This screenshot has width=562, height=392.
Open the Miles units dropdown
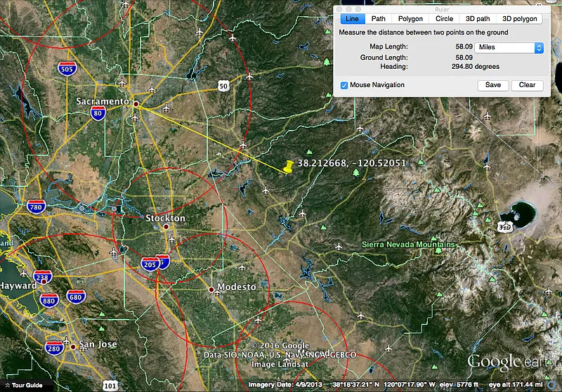pos(509,48)
